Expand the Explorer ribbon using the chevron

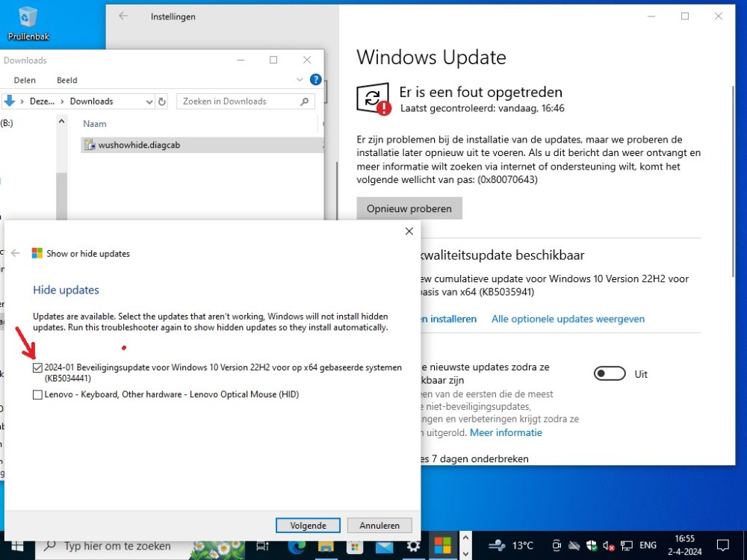(300, 80)
